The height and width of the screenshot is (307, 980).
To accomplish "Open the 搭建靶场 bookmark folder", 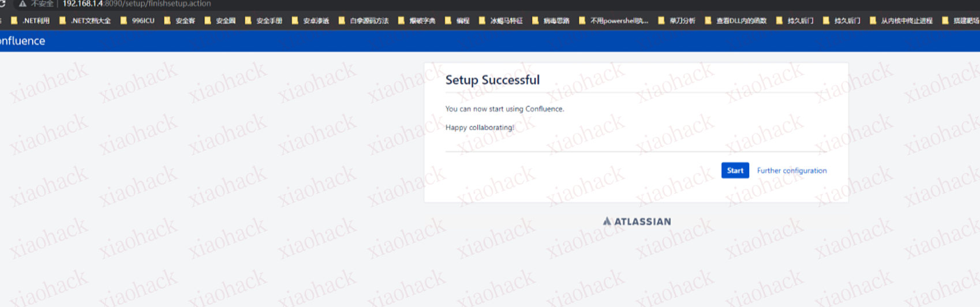I will (960, 21).
